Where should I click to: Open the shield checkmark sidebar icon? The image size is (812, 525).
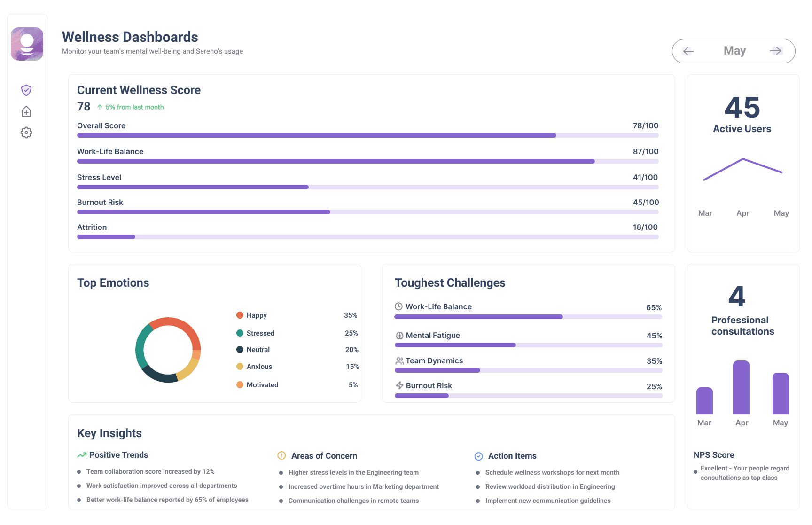point(26,90)
